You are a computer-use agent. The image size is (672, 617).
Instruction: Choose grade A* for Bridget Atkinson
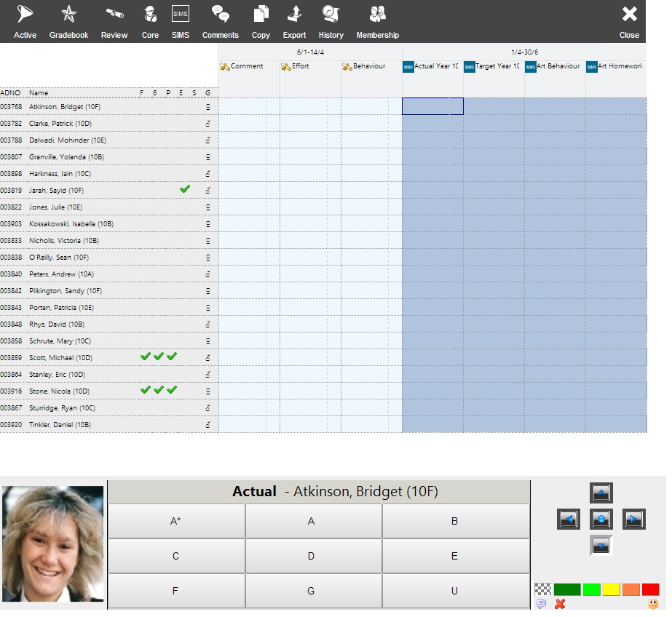[x=175, y=521]
